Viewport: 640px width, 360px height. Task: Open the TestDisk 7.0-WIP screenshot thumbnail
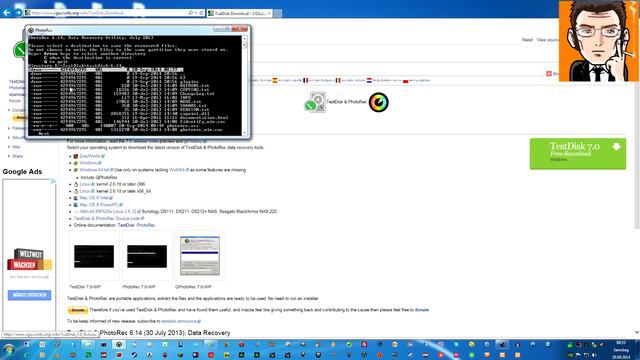pos(94,256)
